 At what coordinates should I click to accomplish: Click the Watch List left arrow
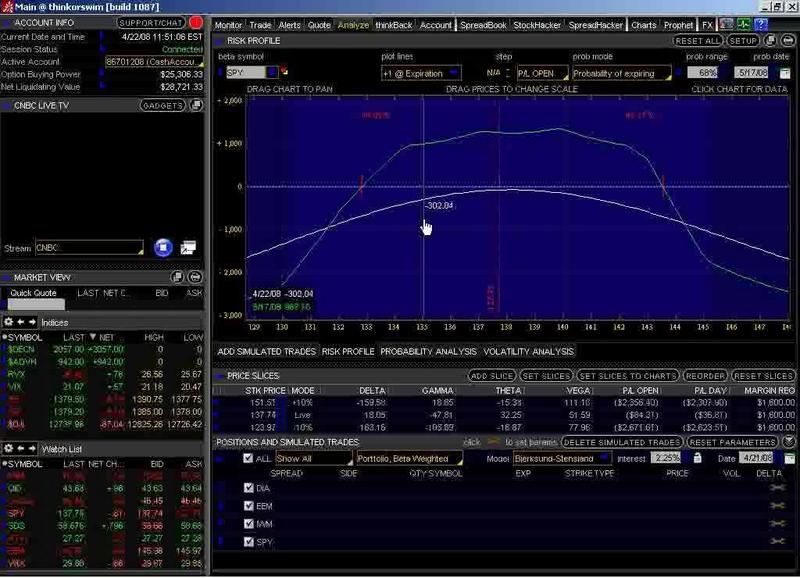pyautogui.click(x=20, y=448)
